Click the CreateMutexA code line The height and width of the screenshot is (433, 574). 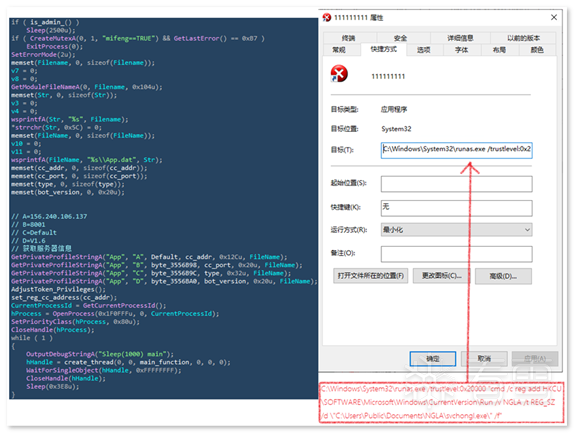pyautogui.click(x=138, y=38)
